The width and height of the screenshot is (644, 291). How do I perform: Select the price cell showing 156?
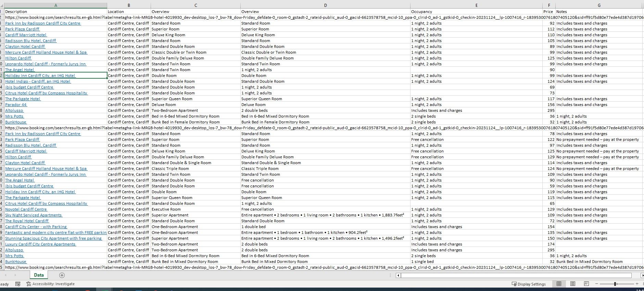[x=549, y=105]
